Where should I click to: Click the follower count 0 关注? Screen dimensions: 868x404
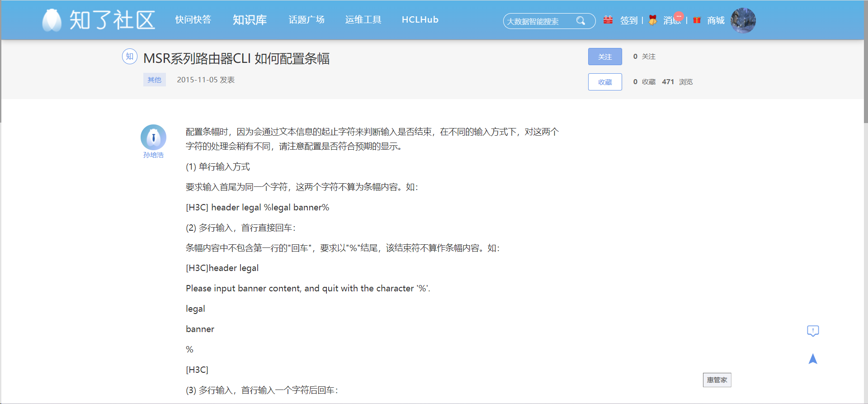point(644,57)
